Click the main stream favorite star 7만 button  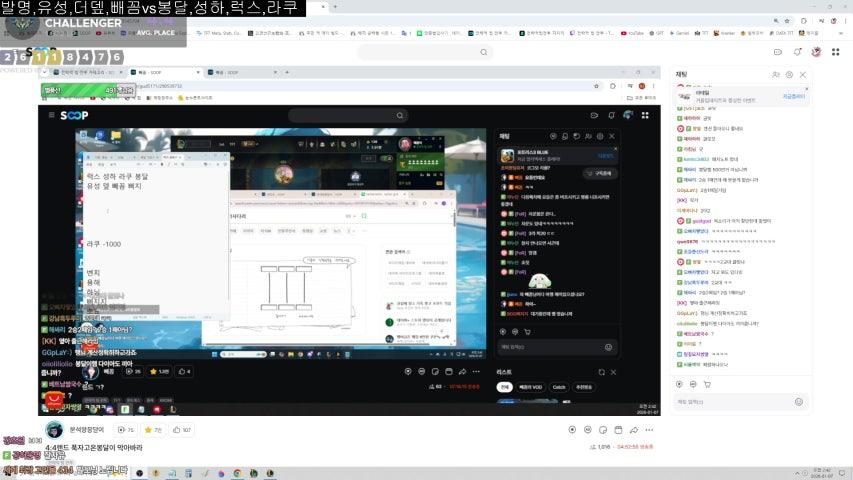point(153,430)
